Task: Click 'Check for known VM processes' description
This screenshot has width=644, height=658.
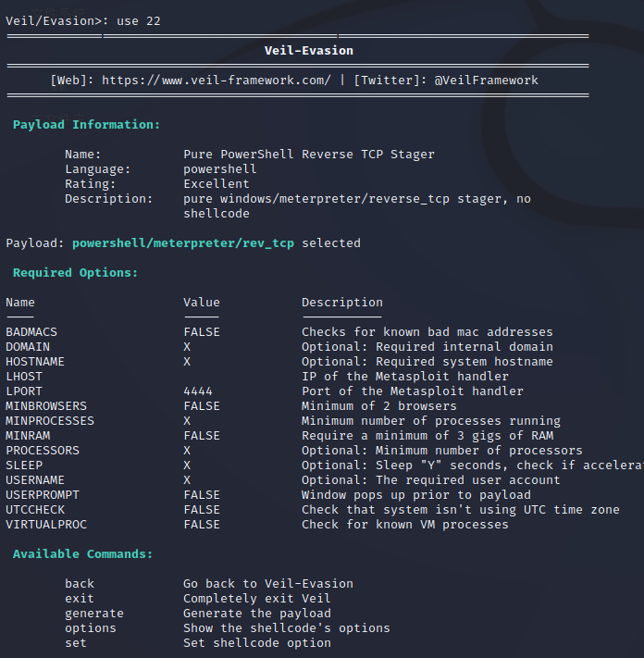Action: tap(405, 525)
